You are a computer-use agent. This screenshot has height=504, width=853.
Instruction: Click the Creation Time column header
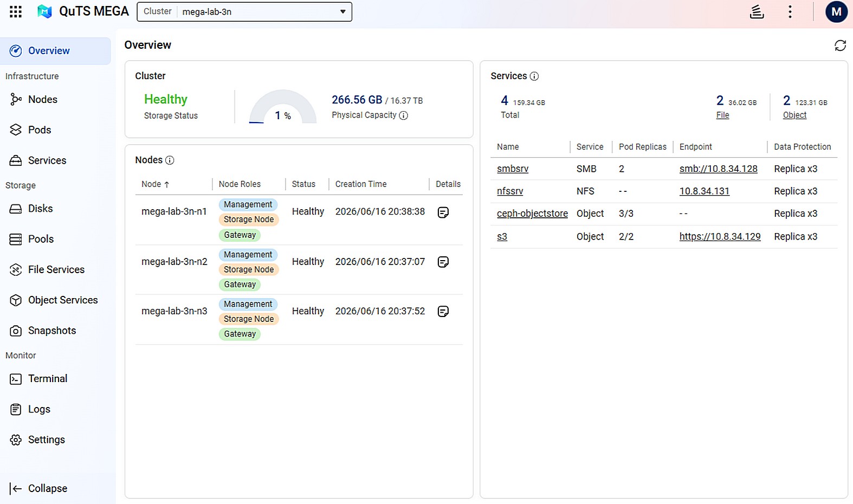click(x=361, y=184)
